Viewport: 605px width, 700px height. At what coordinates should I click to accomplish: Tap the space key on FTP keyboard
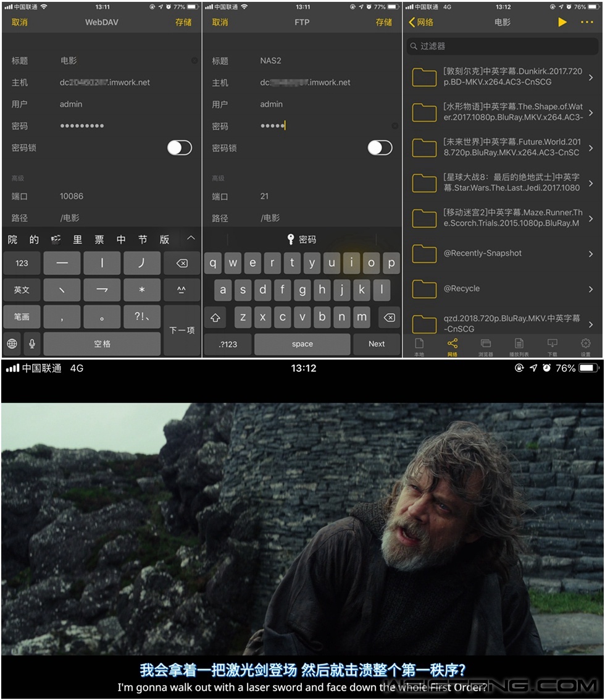point(302,344)
